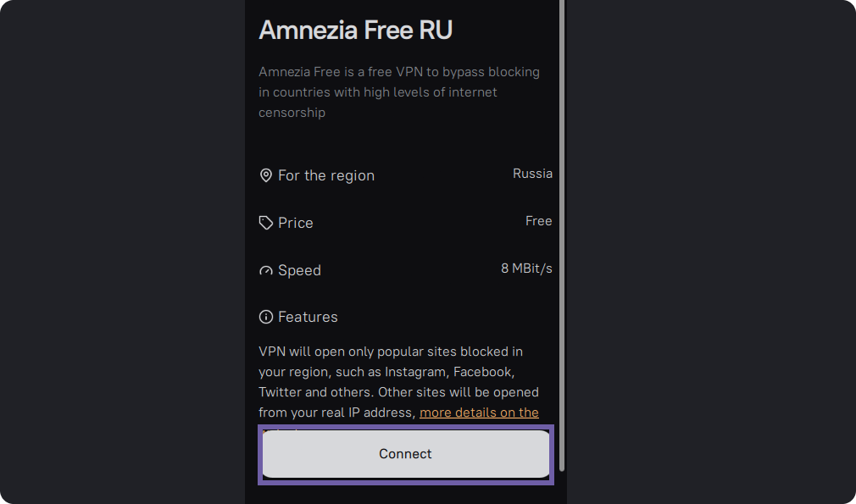Select the Russia region value
The image size is (856, 504).
tap(532, 174)
